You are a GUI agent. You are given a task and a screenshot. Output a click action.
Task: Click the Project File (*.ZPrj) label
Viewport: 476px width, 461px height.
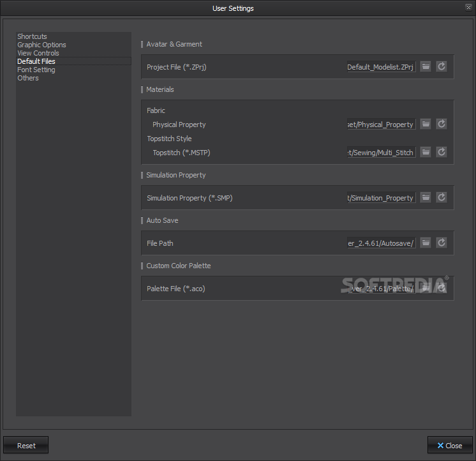pos(176,67)
